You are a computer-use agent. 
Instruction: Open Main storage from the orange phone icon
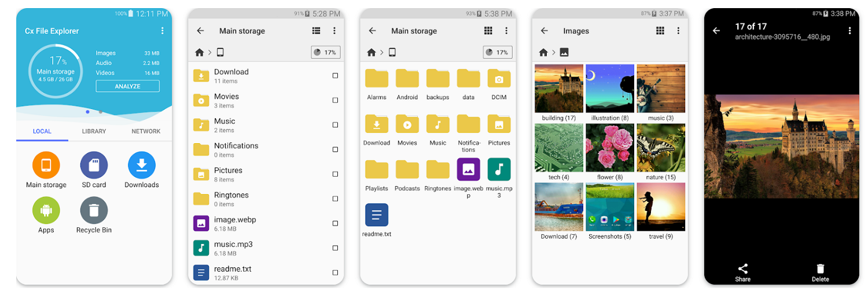46,165
